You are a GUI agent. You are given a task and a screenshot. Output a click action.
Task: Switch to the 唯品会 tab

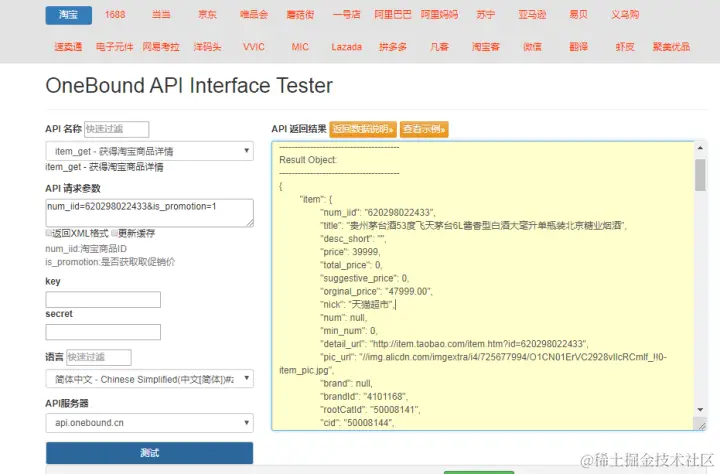[254, 15]
